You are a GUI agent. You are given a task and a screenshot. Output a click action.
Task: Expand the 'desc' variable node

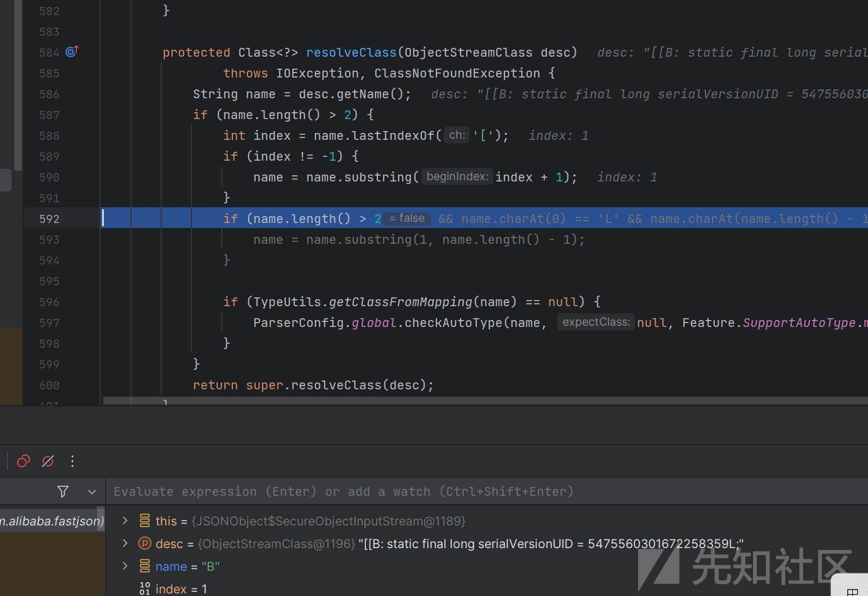(125, 543)
